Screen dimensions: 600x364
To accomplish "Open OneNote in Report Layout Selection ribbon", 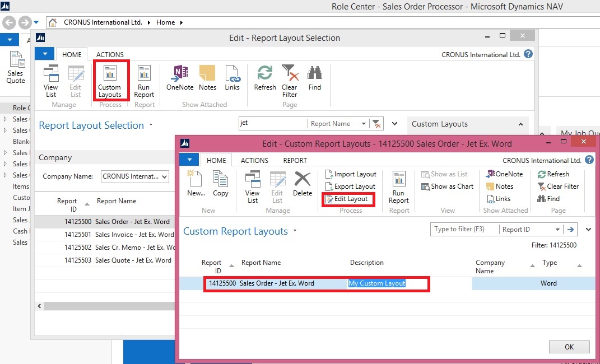I will 180,77.
